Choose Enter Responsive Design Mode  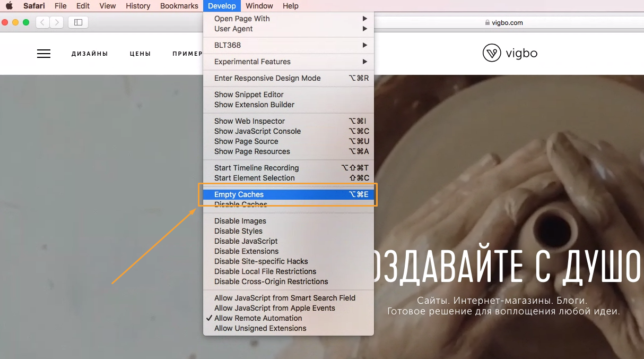coord(289,78)
